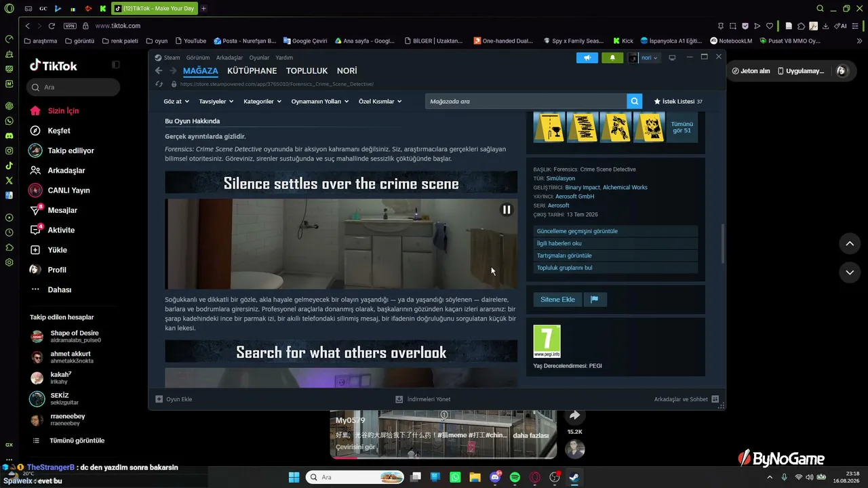Click the Sitene Ekle button
Image resolution: width=868 pixels, height=488 pixels.
(x=557, y=300)
